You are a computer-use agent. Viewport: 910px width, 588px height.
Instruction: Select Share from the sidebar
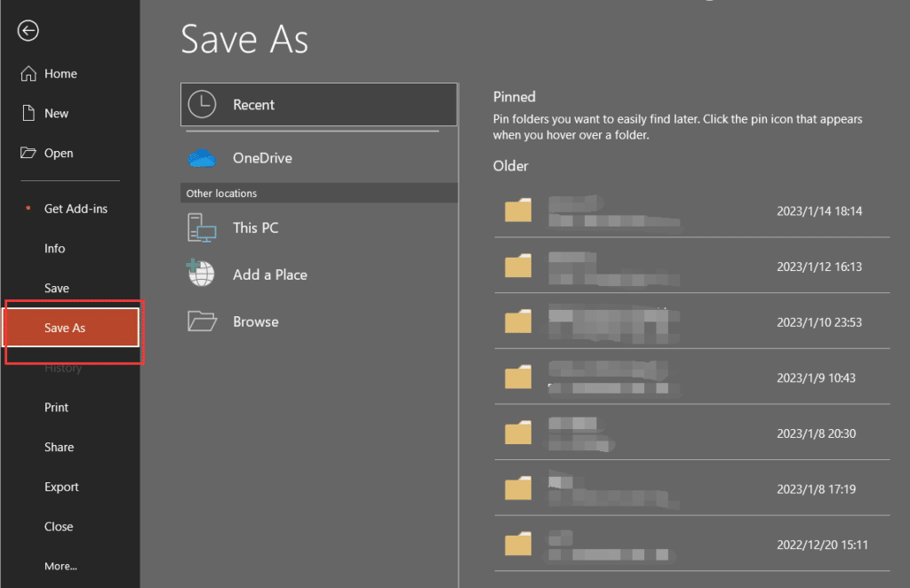point(59,447)
